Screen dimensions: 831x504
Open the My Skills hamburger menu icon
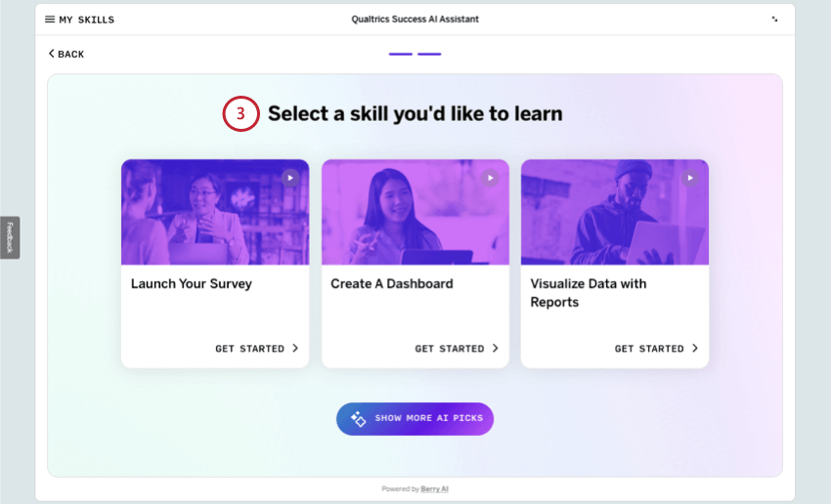click(x=50, y=20)
